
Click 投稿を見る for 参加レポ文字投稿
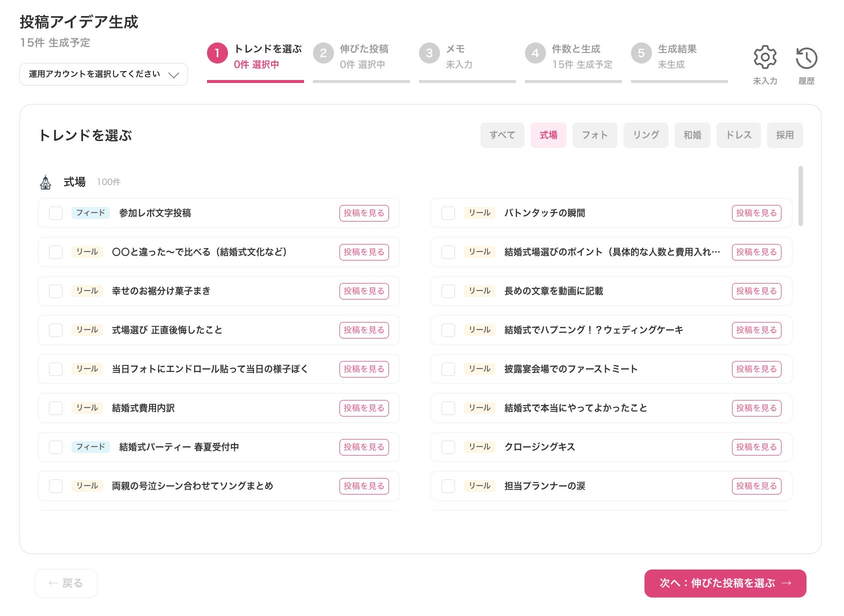(x=364, y=213)
